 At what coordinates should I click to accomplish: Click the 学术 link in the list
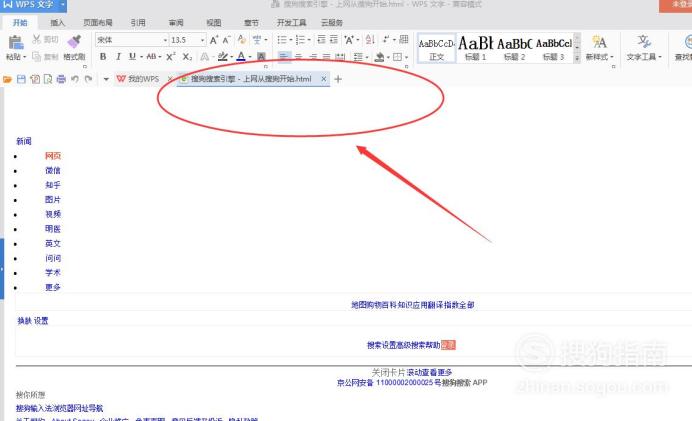tap(53, 273)
